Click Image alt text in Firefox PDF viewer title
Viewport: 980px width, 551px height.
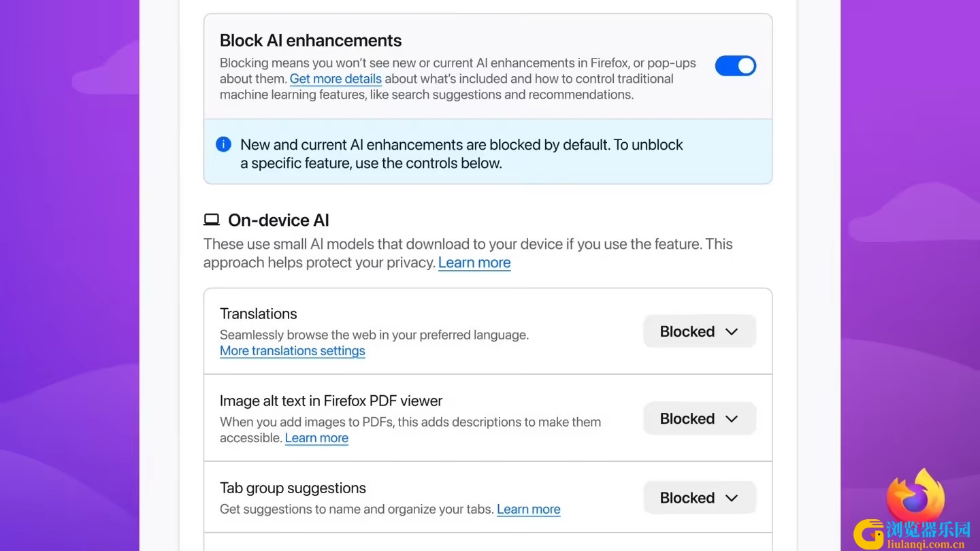(x=331, y=401)
